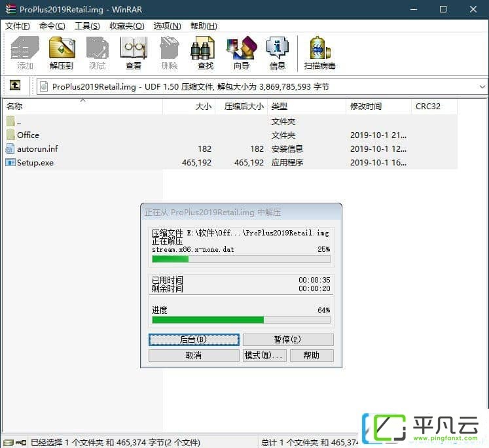The height and width of the screenshot is (448, 489).
Task: Open the 帮助(H) menu
Action: pos(204,26)
